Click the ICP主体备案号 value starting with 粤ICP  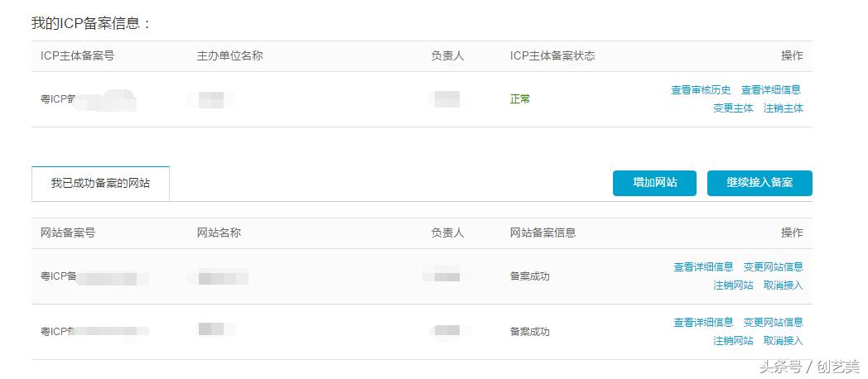point(58,100)
